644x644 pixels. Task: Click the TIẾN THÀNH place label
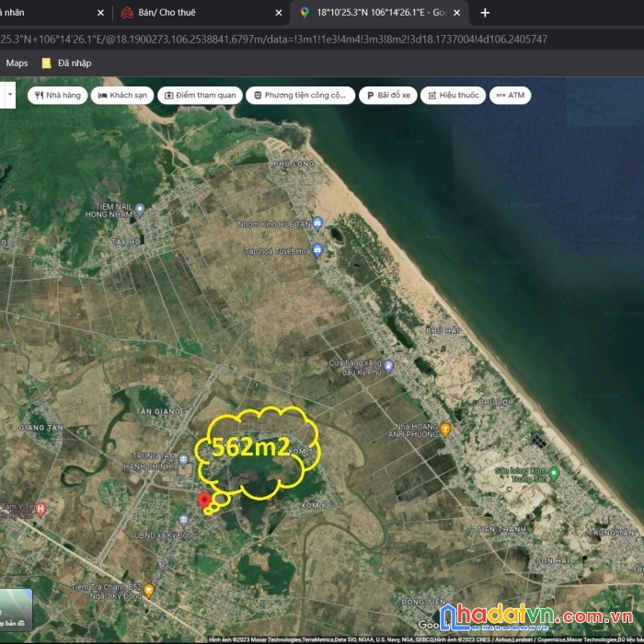[x=501, y=529]
